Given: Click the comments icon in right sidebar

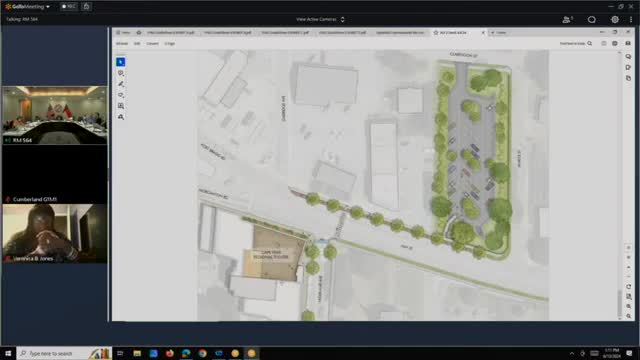Looking at the screenshot, I should [x=628, y=56].
